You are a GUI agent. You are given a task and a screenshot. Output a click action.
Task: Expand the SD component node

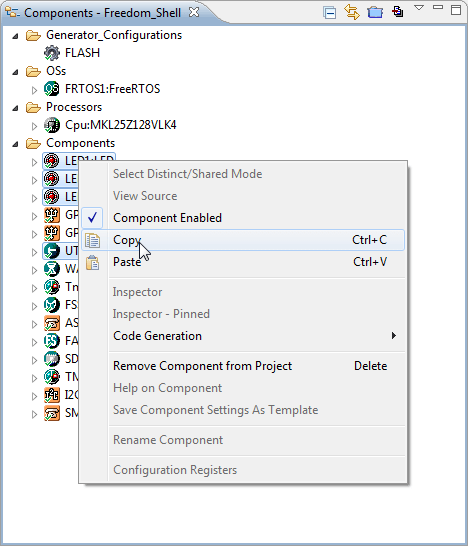[x=34, y=360]
